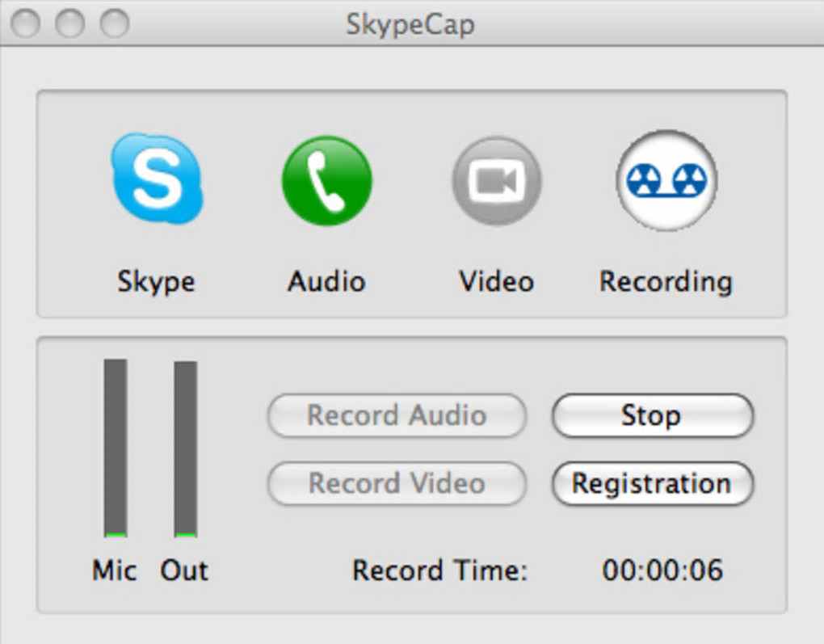Image resolution: width=824 pixels, height=644 pixels.
Task: Click the Recording text label
Action: pyautogui.click(x=666, y=281)
